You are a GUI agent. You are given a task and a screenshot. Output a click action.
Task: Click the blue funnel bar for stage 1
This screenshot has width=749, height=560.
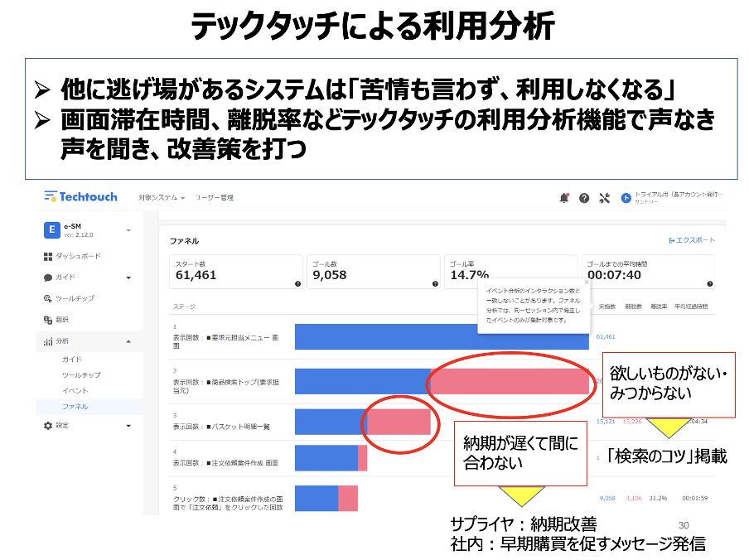click(442, 336)
